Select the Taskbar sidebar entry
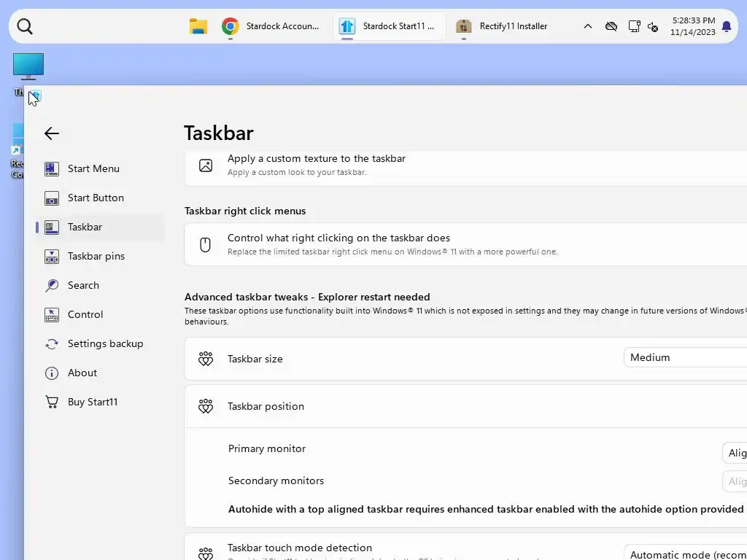Screen dimensions: 747x560 (100, 227)
